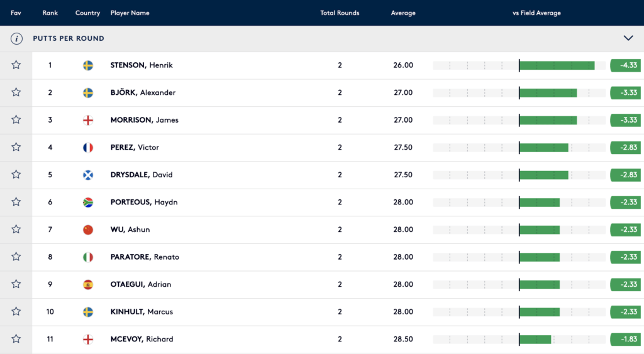
Task: Click the Italy flag beside Paratore
Action: (x=88, y=257)
